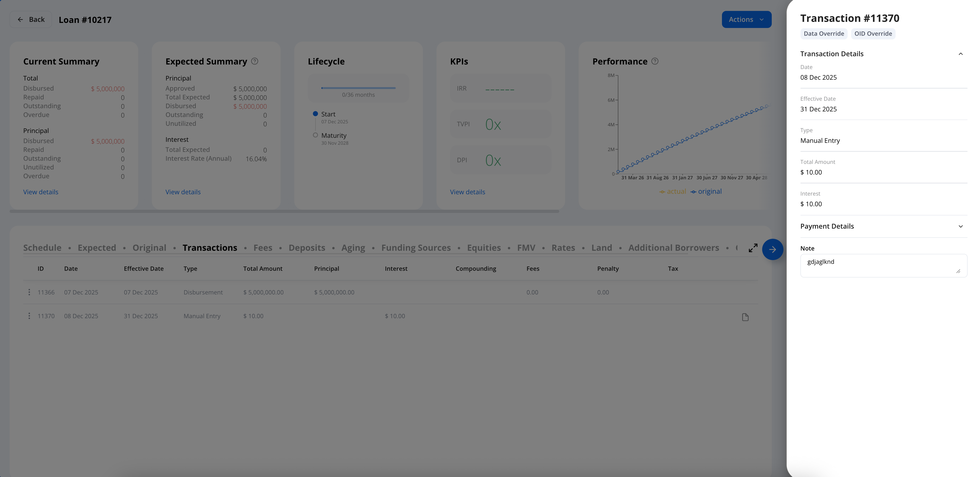Click the Penalty column header
Viewport: 980px width, 477px height.
pyautogui.click(x=608, y=268)
